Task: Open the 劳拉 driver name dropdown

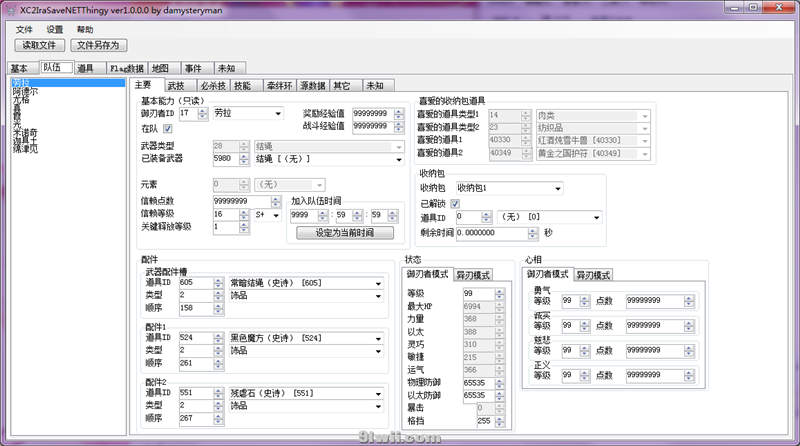Action: (x=276, y=113)
